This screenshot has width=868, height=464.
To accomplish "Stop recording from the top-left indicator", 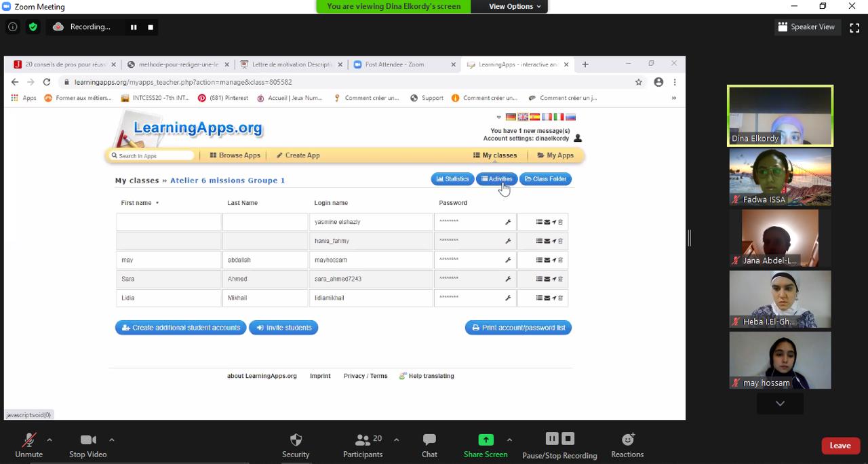I will 151,27.
